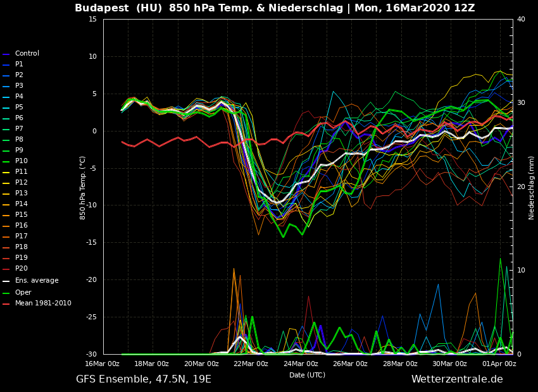This screenshot has height=392, width=538.
Task: Click the red Mean 1981-2010 legend swatch
Action: 6,303
